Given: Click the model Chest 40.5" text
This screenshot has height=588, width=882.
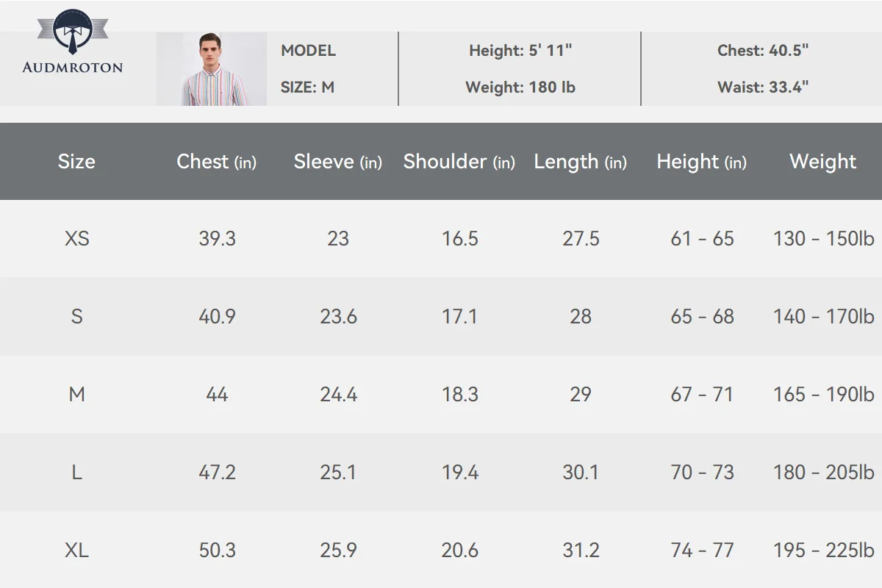Looking at the screenshot, I should point(763,51).
